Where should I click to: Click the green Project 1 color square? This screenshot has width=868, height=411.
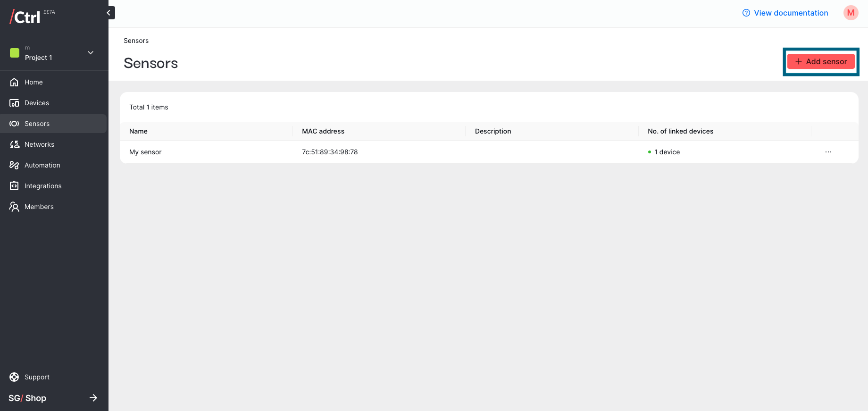pyautogui.click(x=15, y=52)
